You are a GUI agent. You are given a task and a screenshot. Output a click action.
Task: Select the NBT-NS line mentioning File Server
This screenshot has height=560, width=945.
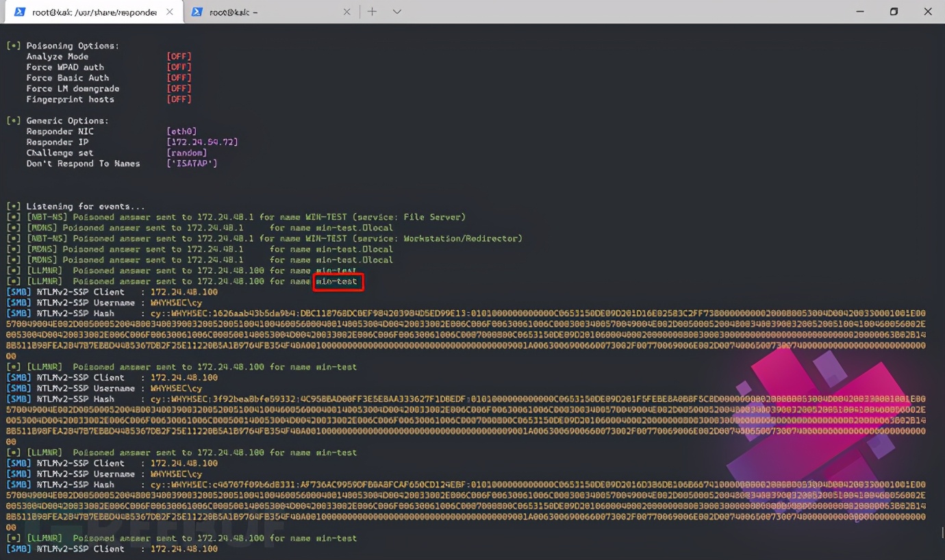[x=236, y=217]
